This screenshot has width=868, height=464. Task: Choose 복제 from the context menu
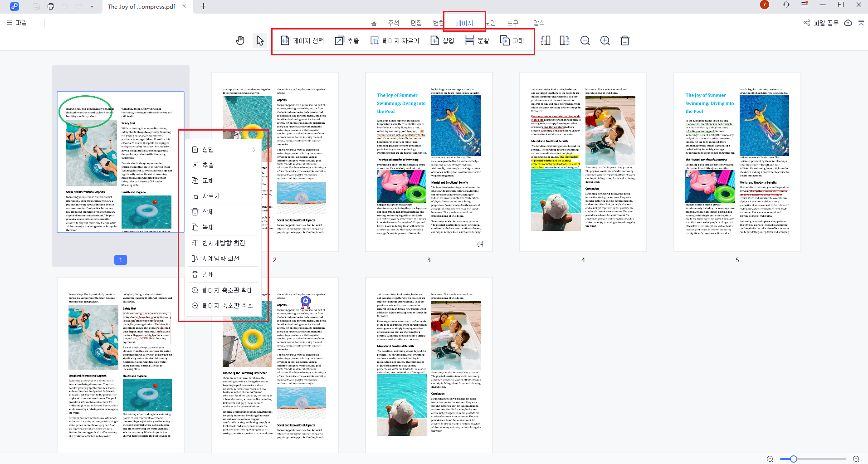tap(208, 227)
